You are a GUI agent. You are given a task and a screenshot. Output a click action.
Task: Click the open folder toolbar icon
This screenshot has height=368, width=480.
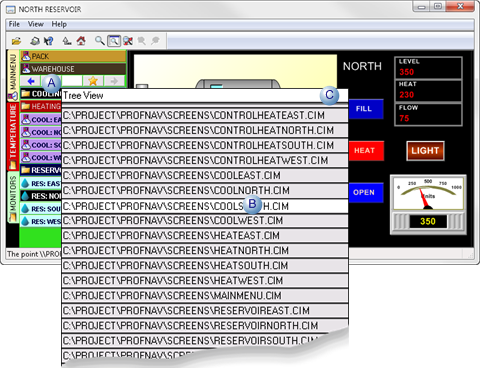[x=16, y=41]
